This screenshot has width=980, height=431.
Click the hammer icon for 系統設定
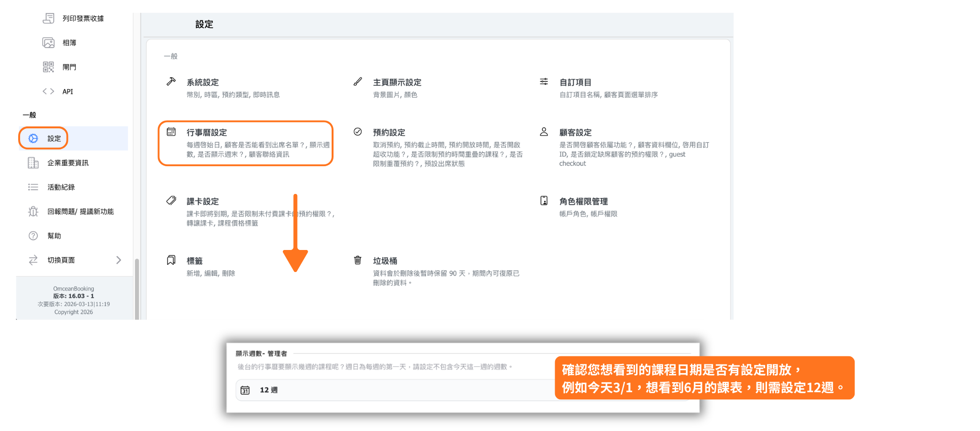[x=171, y=82]
